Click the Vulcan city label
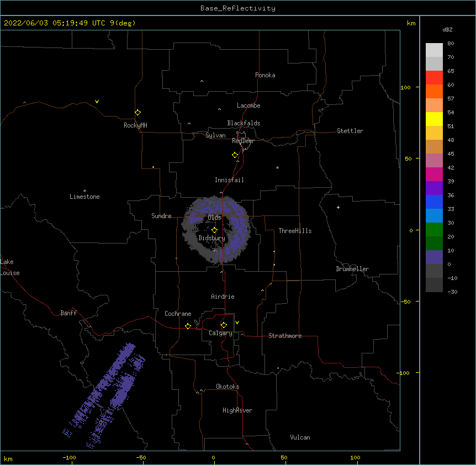 300,437
